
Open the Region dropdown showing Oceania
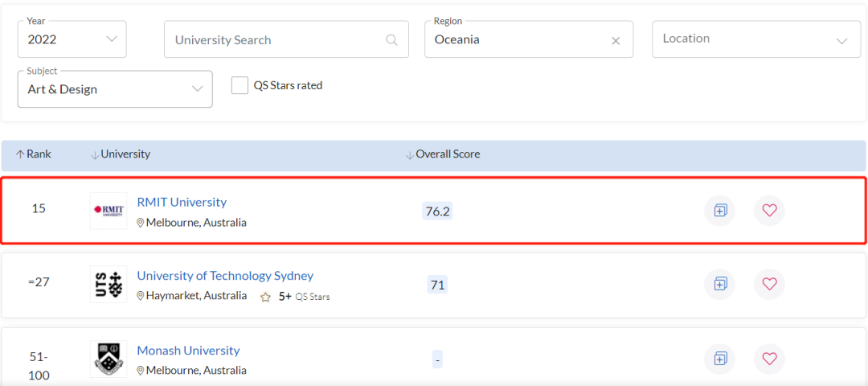529,39
